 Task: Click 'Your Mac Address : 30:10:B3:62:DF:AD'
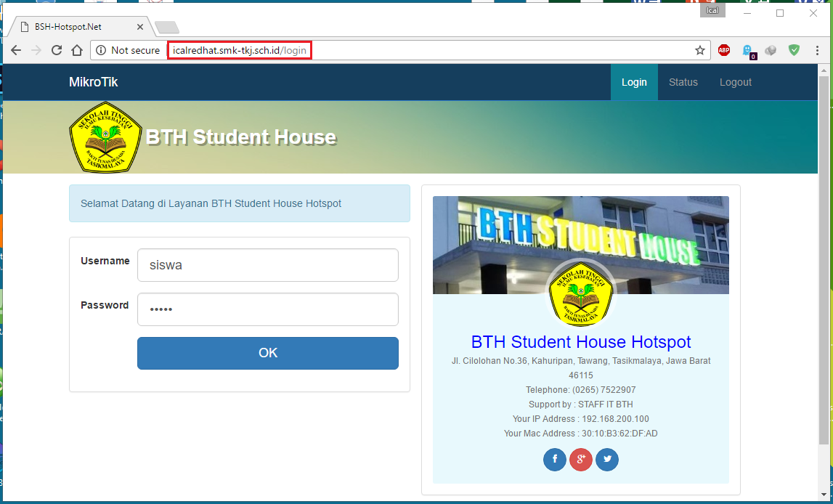coord(581,434)
